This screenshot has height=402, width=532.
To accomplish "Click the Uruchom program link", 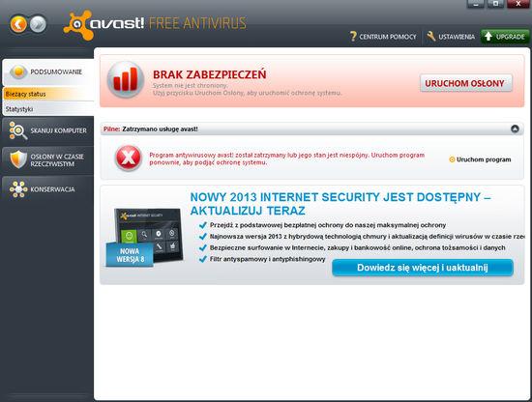I will (x=480, y=159).
